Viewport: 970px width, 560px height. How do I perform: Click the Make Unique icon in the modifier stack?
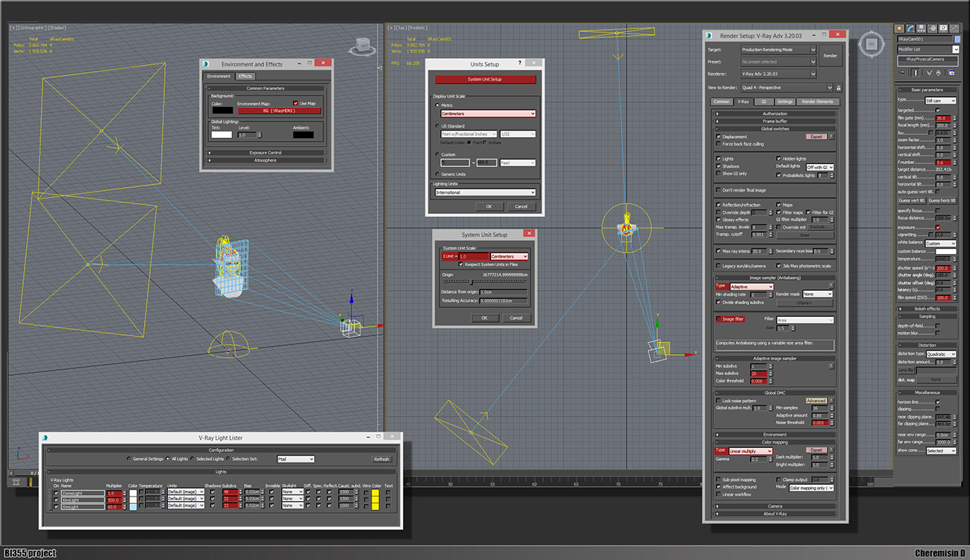click(x=930, y=73)
